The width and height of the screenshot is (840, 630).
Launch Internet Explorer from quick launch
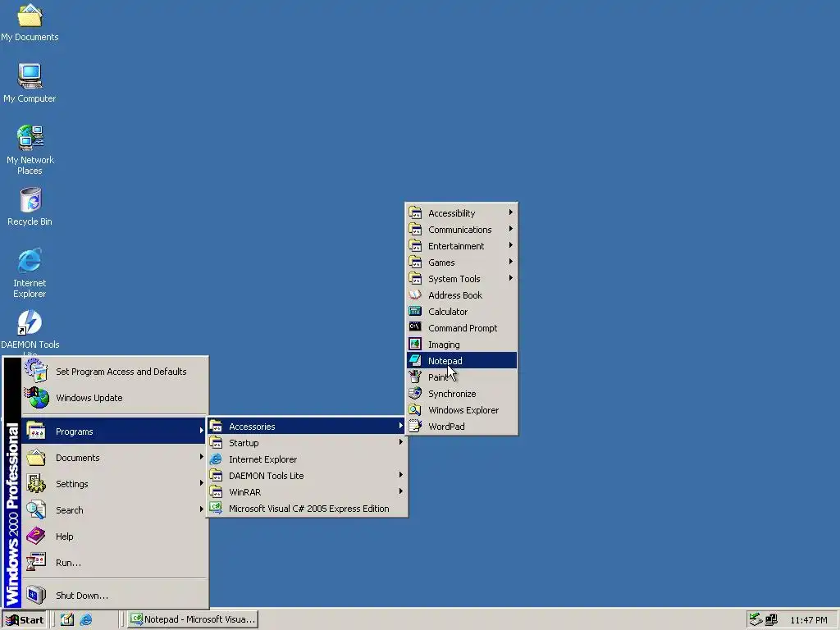pos(85,619)
